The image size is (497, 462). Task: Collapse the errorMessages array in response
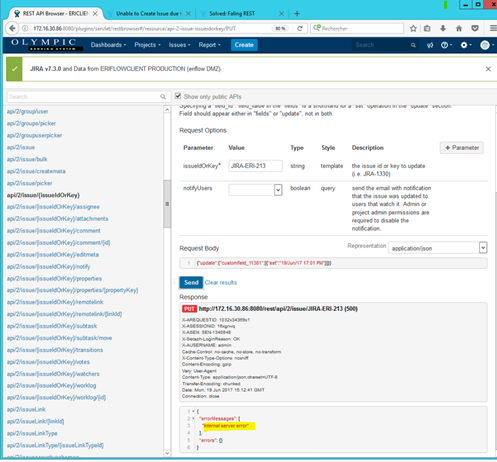193,418
